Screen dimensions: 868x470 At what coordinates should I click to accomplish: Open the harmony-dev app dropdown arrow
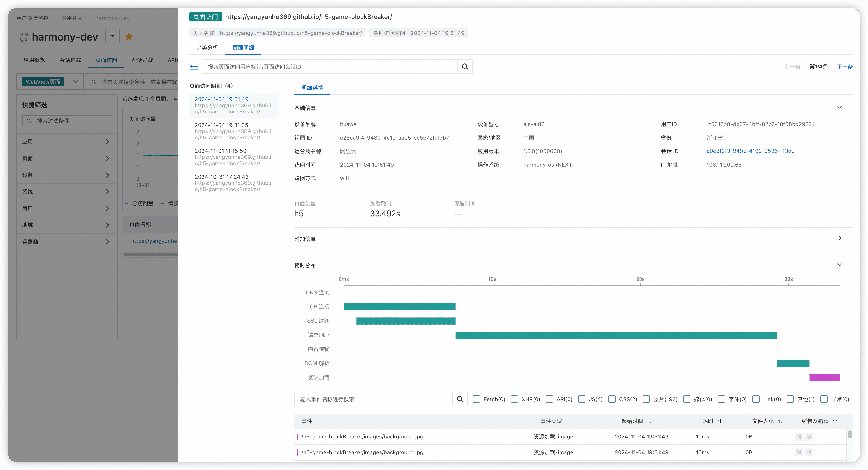(x=112, y=36)
